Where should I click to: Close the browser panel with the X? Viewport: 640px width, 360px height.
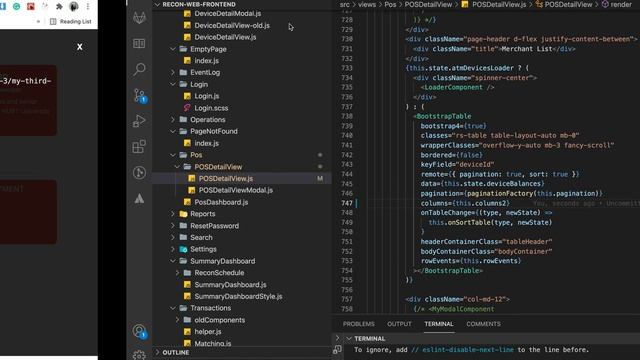(x=80, y=47)
